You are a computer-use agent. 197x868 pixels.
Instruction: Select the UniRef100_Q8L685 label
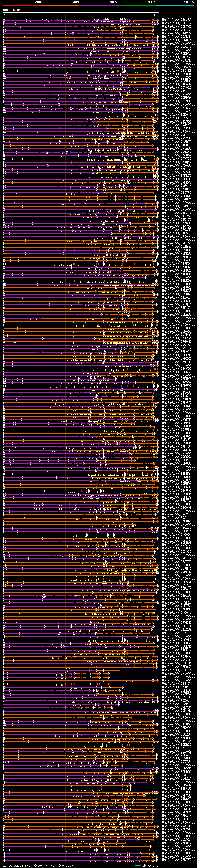click(x=177, y=260)
